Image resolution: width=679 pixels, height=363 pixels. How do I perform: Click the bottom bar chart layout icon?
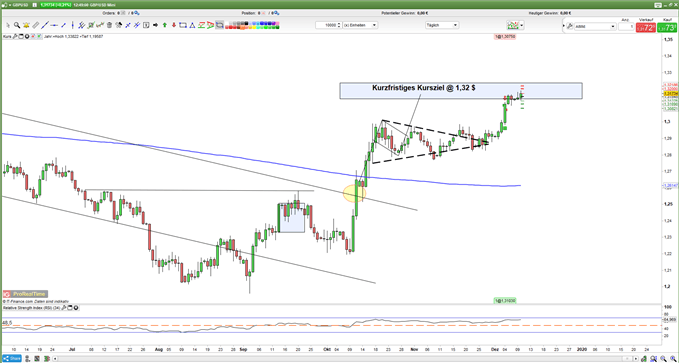pyautogui.click(x=37, y=359)
